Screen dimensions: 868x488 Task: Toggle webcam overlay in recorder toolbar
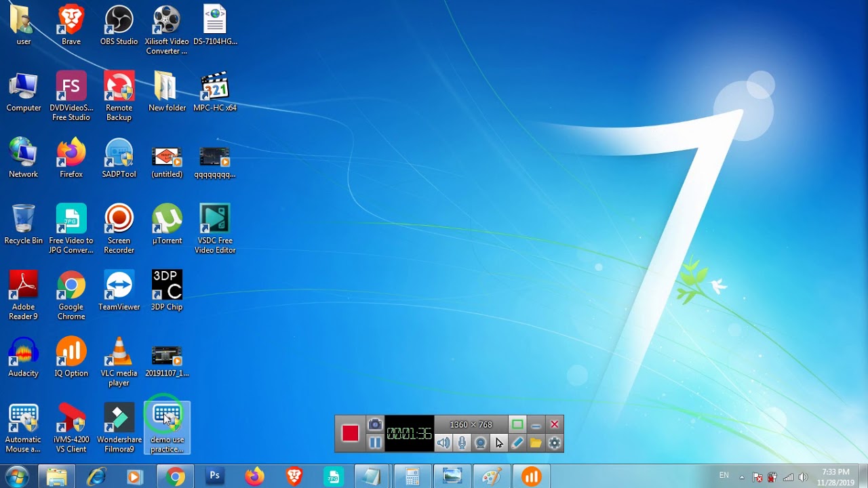480,443
